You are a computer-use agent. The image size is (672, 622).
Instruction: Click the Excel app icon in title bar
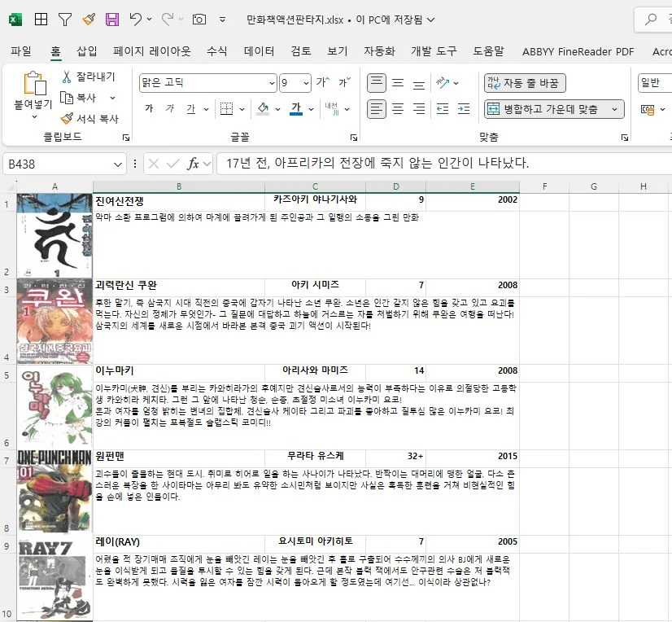[15, 20]
